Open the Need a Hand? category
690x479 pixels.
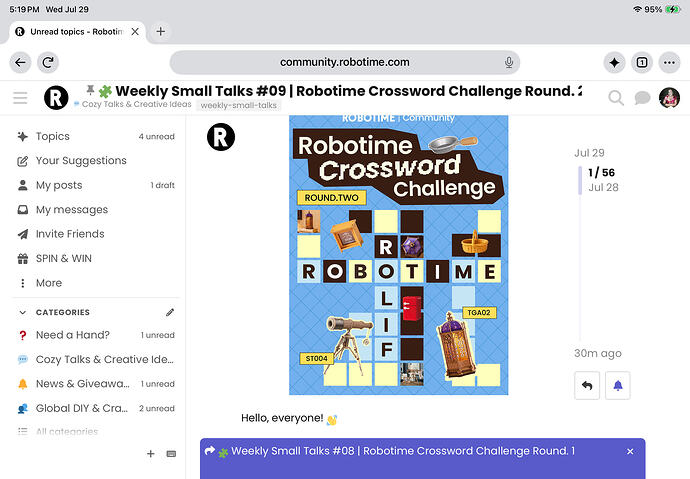click(95, 335)
